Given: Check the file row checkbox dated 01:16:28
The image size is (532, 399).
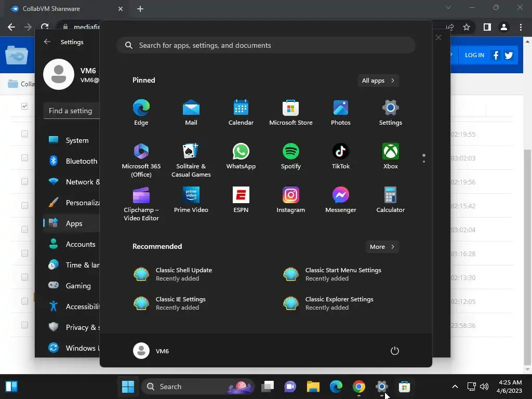Looking at the screenshot, I should 24,254.
